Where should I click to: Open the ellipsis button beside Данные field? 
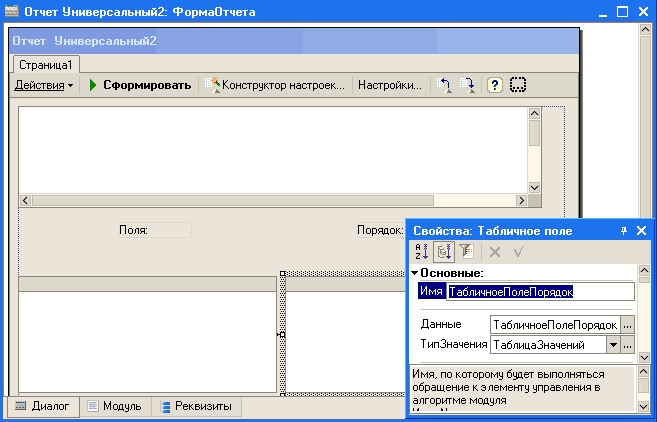627,325
